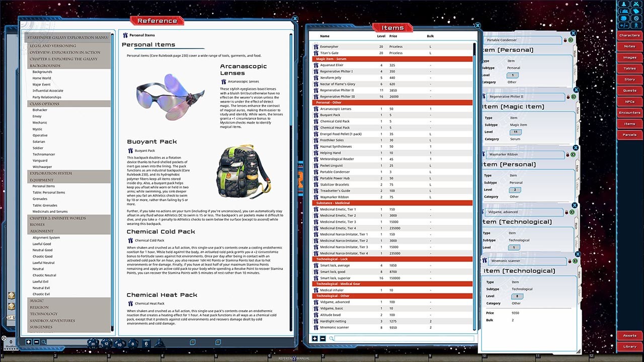Roll the d8 die from the dice bar

[x=132, y=344]
